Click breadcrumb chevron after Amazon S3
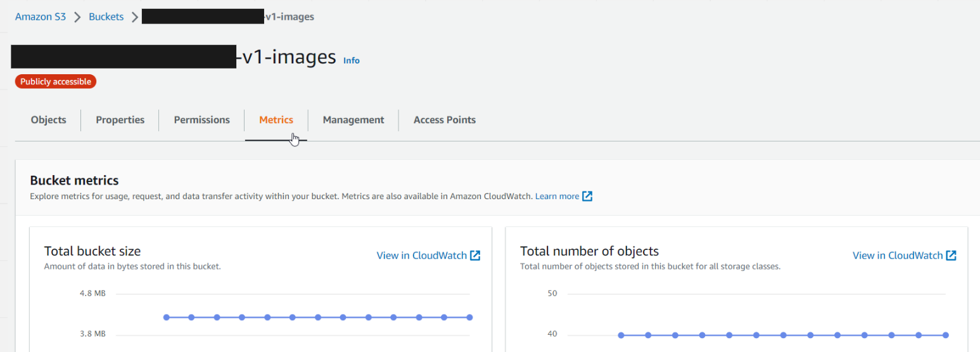980x352 pixels. click(77, 17)
